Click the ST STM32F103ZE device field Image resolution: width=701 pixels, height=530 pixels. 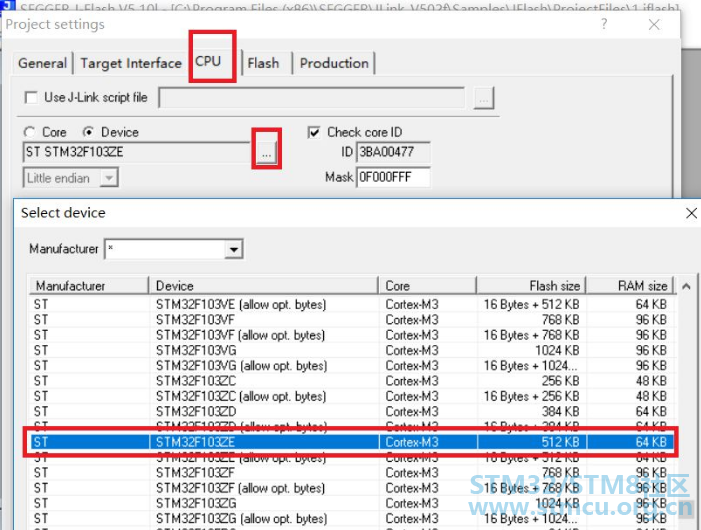click(x=136, y=152)
